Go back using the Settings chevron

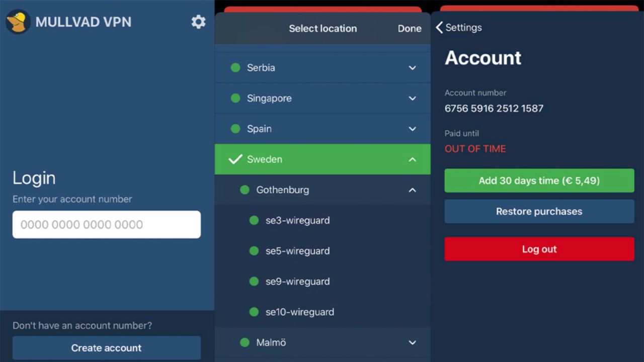tap(439, 28)
